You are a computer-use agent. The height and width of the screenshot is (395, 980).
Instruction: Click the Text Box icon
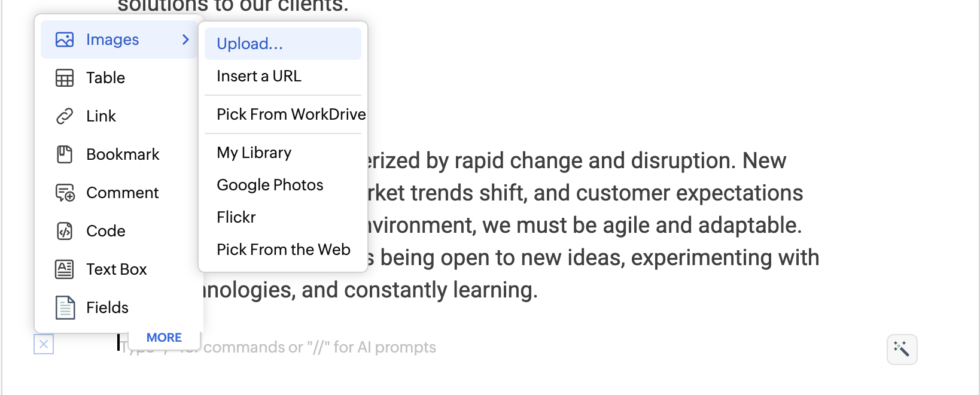(65, 269)
